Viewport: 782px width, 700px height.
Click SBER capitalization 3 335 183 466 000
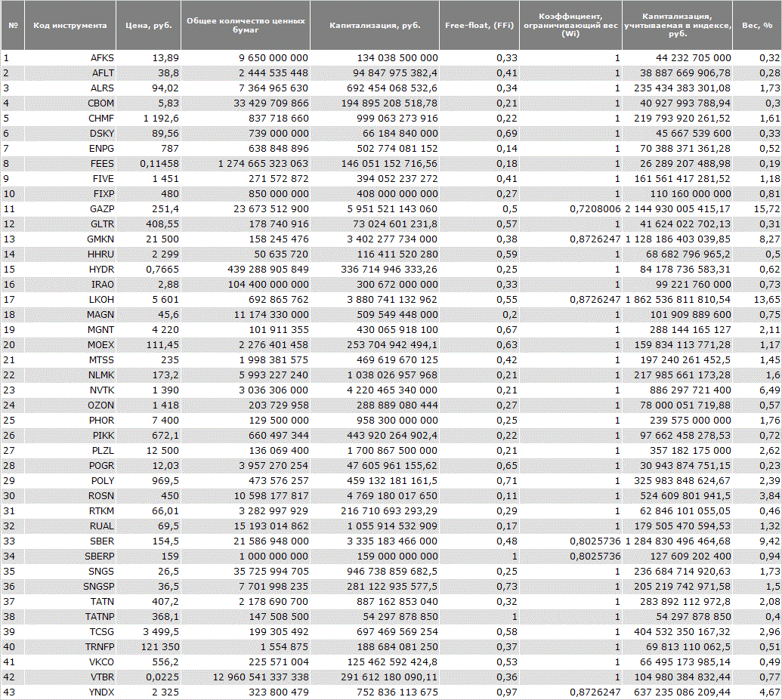coord(392,541)
